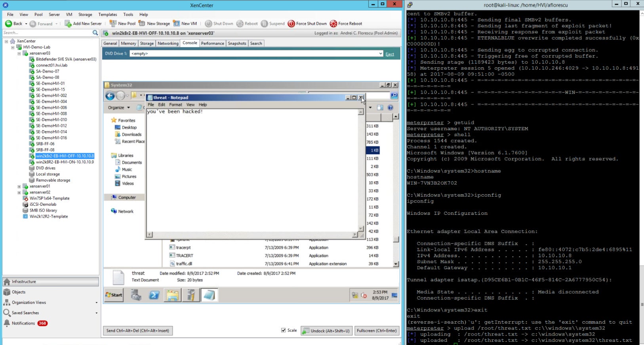Click help icon in System32 Explorer window
The height and width of the screenshot is (345, 644).
tap(390, 108)
